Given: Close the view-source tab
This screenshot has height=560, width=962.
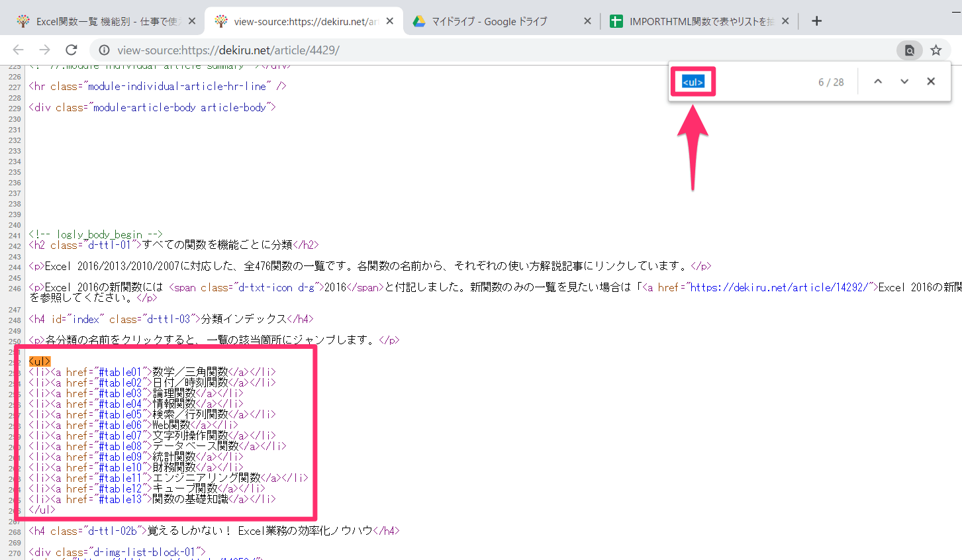Looking at the screenshot, I should (x=390, y=21).
